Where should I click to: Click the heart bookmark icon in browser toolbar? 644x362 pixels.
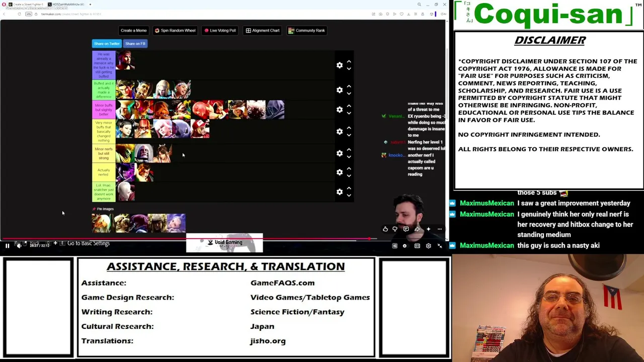[401, 14]
